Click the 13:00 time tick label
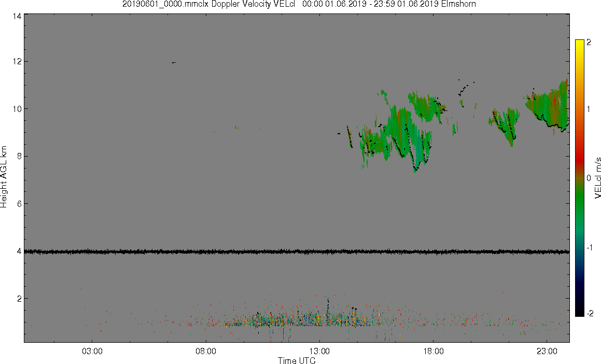Image resolution: width=601 pixels, height=364 pixels. pyautogui.click(x=319, y=352)
